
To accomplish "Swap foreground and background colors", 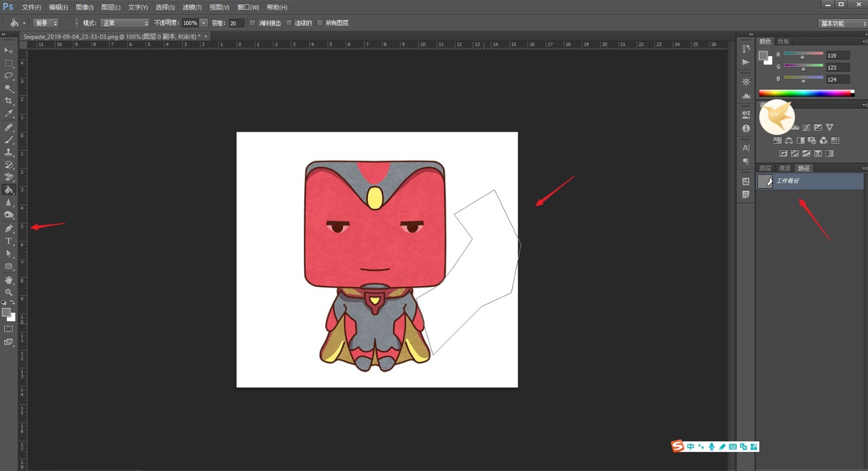I will click(x=12, y=302).
